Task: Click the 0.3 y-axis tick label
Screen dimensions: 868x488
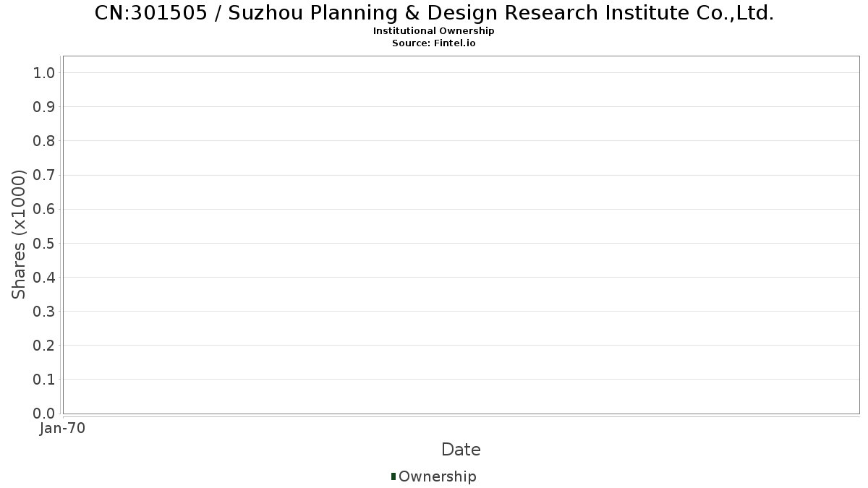Action: point(44,312)
